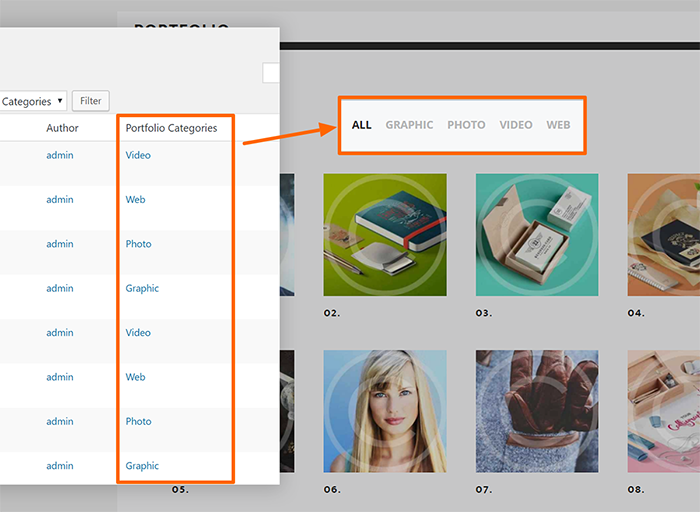Show only PHOTO portfolio items
Viewport: 700px width, 512px height.
[466, 125]
